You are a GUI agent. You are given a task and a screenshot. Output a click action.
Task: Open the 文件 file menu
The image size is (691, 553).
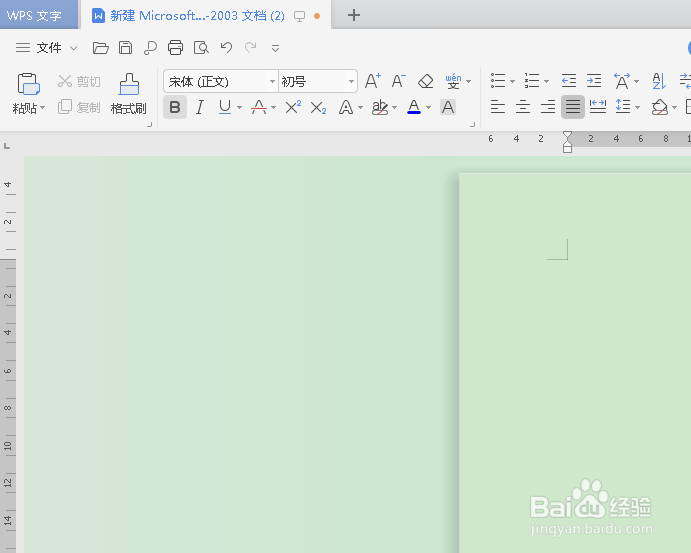click(49, 48)
